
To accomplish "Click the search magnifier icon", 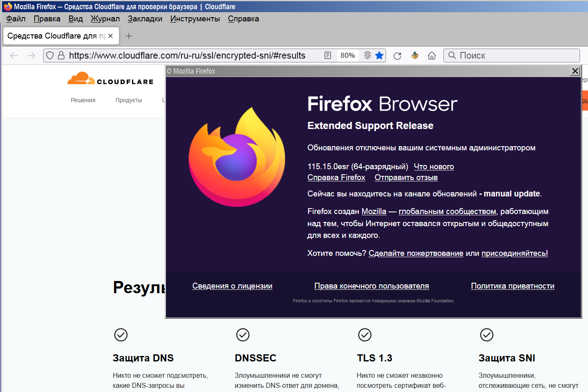I will point(452,55).
